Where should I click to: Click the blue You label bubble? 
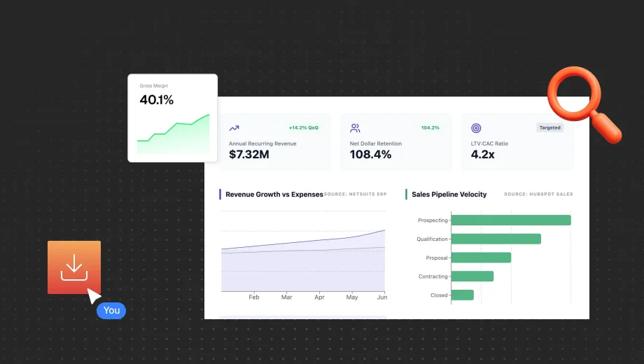click(111, 311)
